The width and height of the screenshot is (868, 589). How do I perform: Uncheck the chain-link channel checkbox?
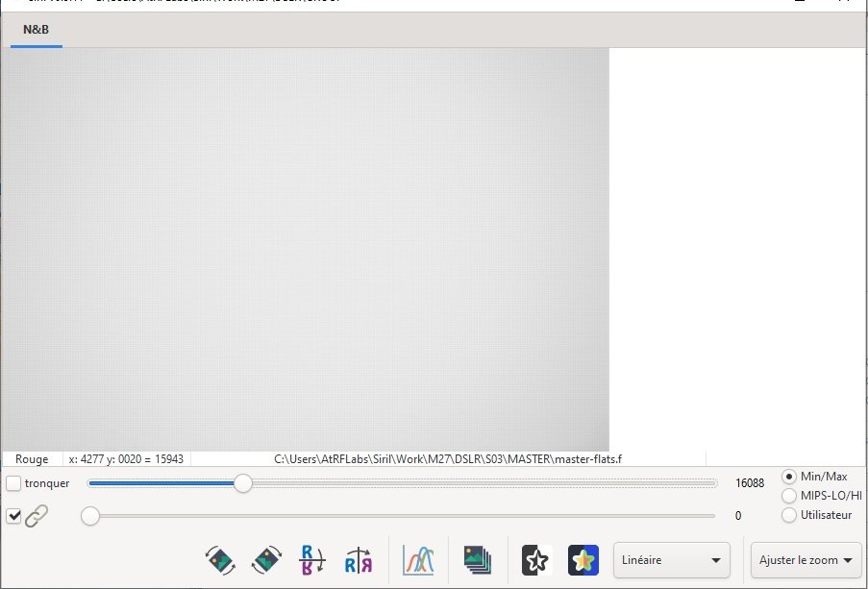pyautogui.click(x=13, y=516)
